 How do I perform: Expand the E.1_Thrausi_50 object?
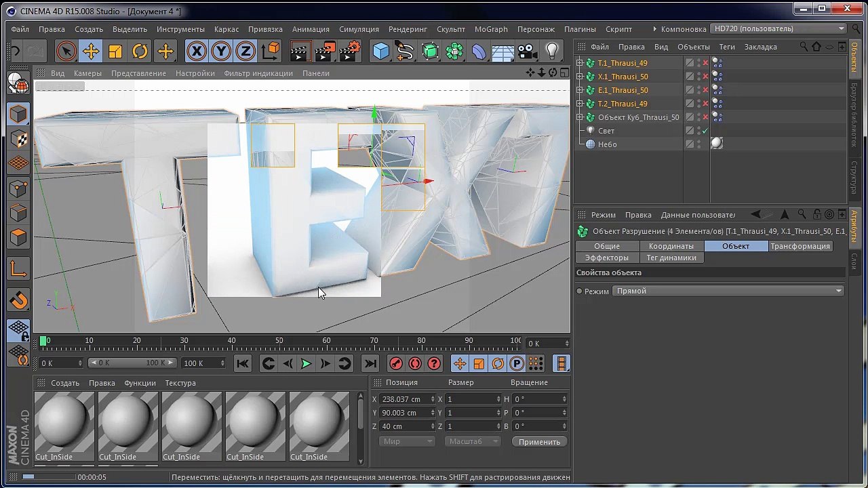click(x=580, y=90)
